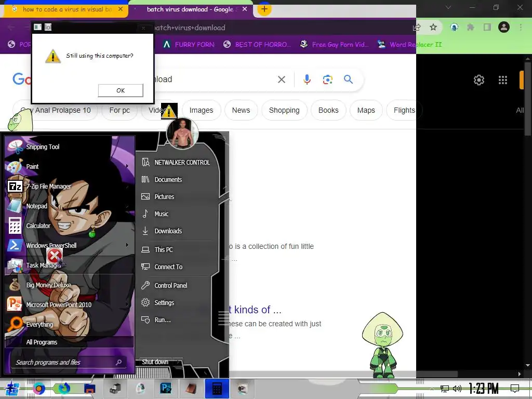This screenshot has height=399, width=532.
Task: Filter results by News
Action: click(x=241, y=110)
